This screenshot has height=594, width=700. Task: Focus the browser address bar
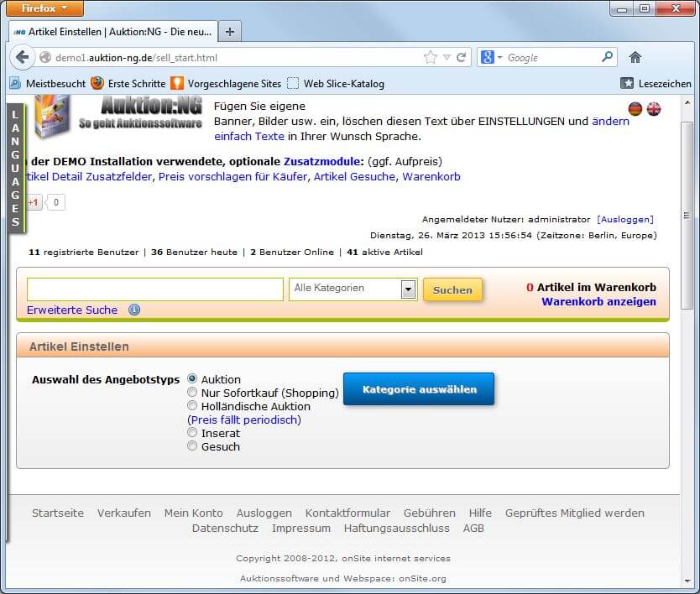(236, 57)
